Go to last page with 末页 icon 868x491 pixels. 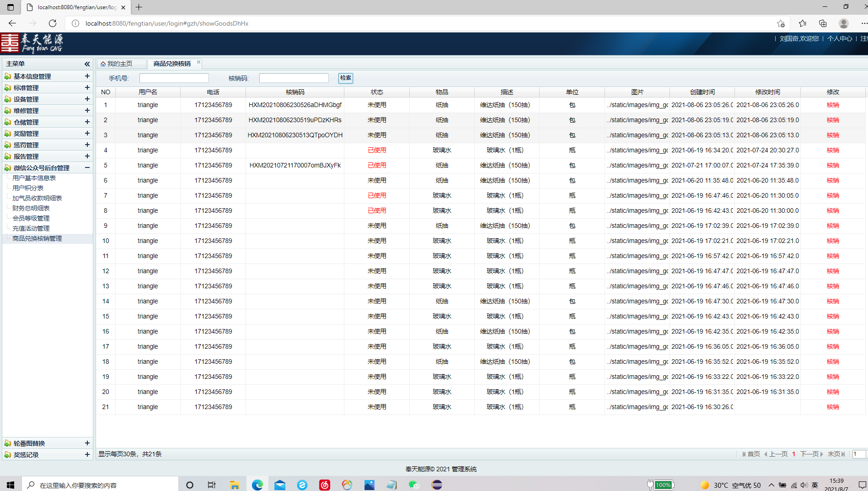pos(836,454)
